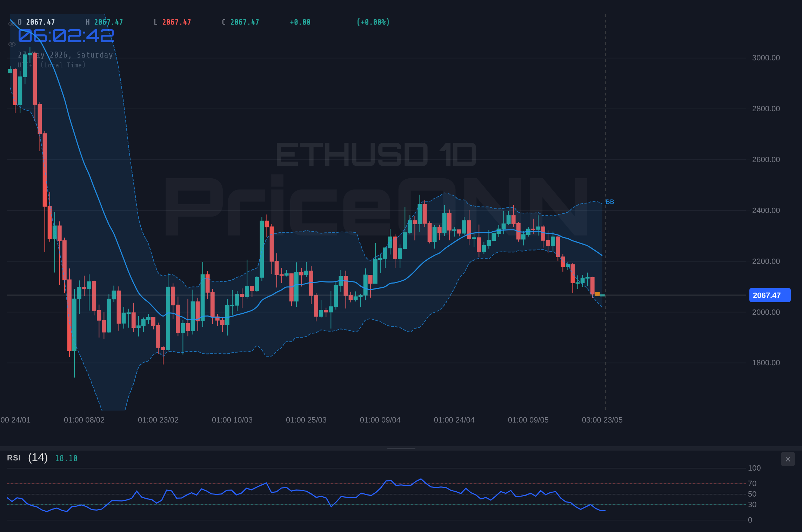The height and width of the screenshot is (532, 802).
Task: Click the RSI value 18.10
Action: coord(66,458)
